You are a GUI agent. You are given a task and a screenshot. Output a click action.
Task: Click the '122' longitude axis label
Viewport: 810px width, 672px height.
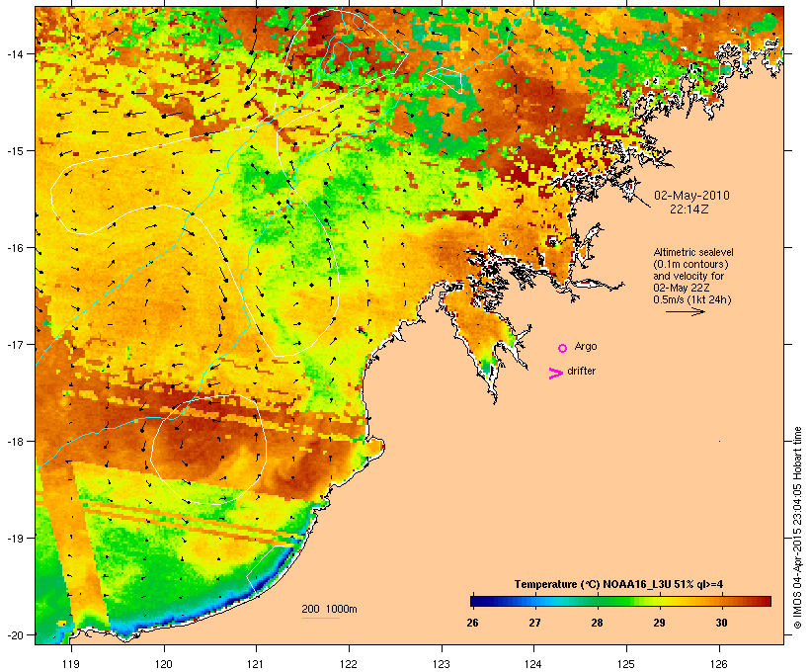(x=349, y=664)
